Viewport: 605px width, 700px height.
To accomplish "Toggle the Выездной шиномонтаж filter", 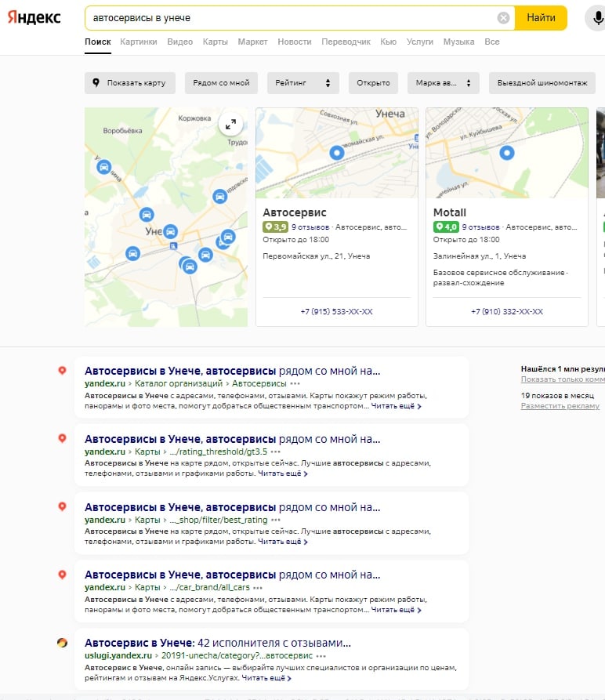I will point(542,82).
